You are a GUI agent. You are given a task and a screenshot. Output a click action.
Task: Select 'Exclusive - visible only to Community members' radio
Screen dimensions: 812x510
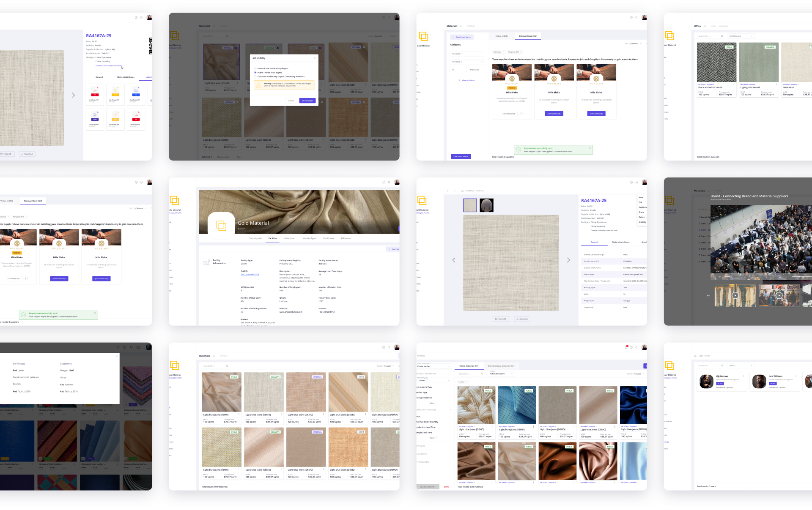click(255, 76)
